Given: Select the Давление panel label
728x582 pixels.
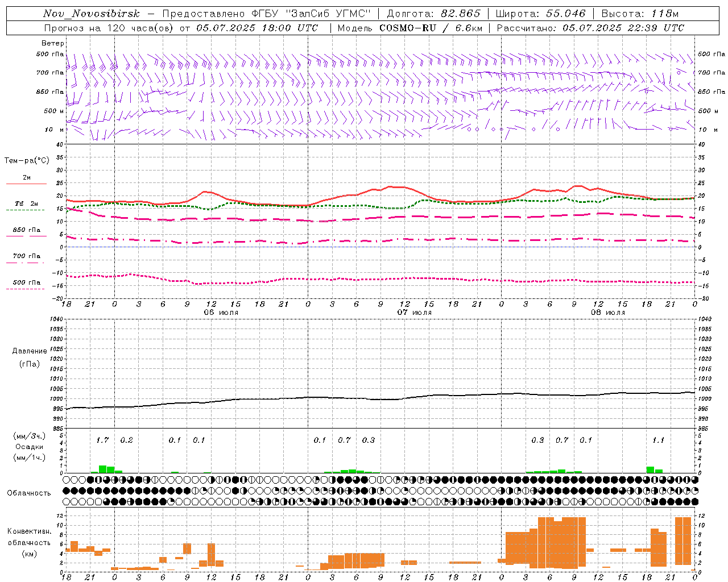Looking at the screenshot, I should click(x=29, y=351).
